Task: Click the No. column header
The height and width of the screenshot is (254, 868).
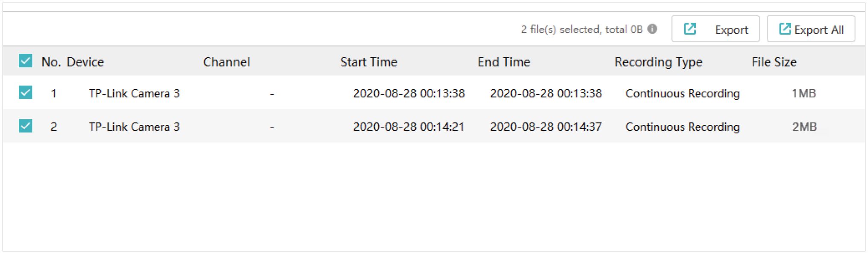Action: coord(51,62)
